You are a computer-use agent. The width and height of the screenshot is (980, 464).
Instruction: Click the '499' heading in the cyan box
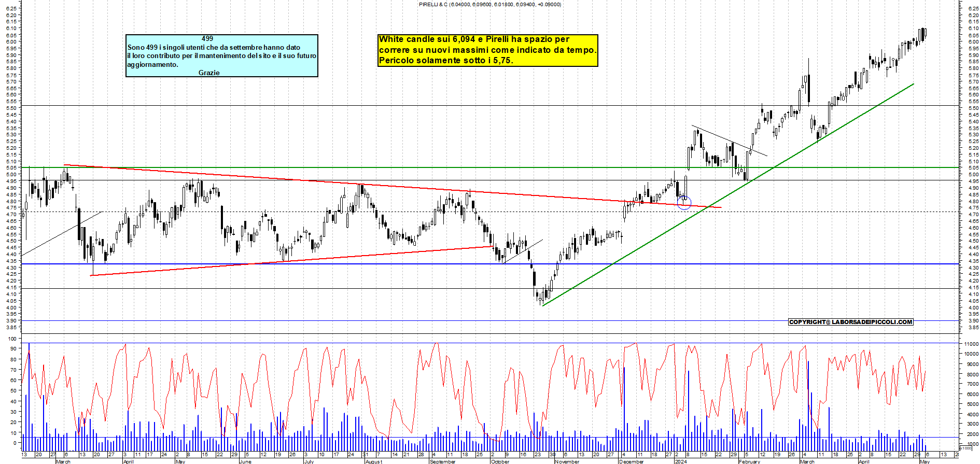click(207, 38)
